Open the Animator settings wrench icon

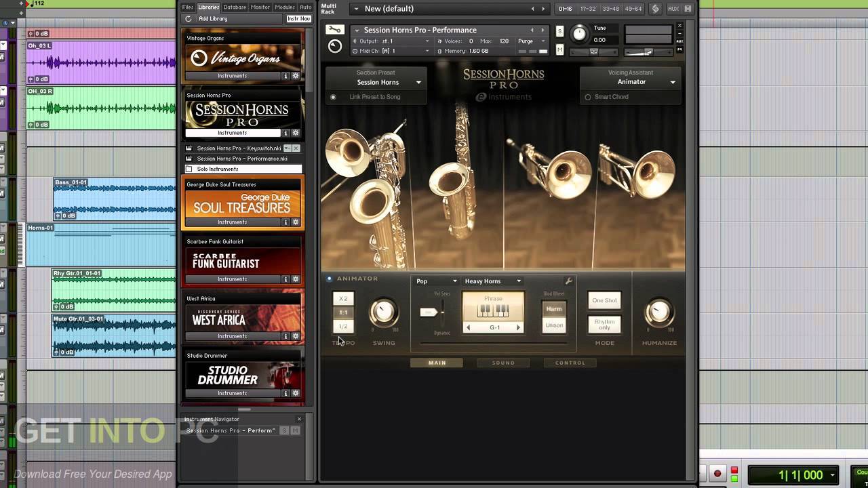click(x=569, y=280)
